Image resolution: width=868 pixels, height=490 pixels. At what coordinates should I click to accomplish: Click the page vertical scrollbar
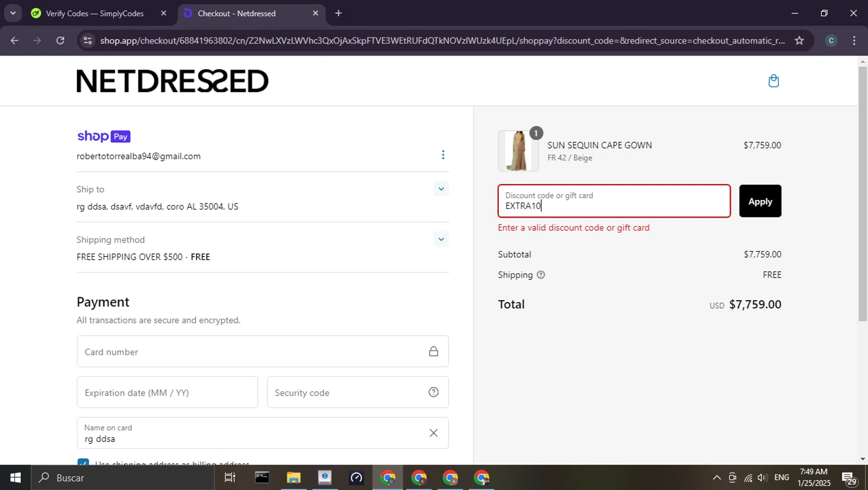pyautogui.click(x=863, y=194)
